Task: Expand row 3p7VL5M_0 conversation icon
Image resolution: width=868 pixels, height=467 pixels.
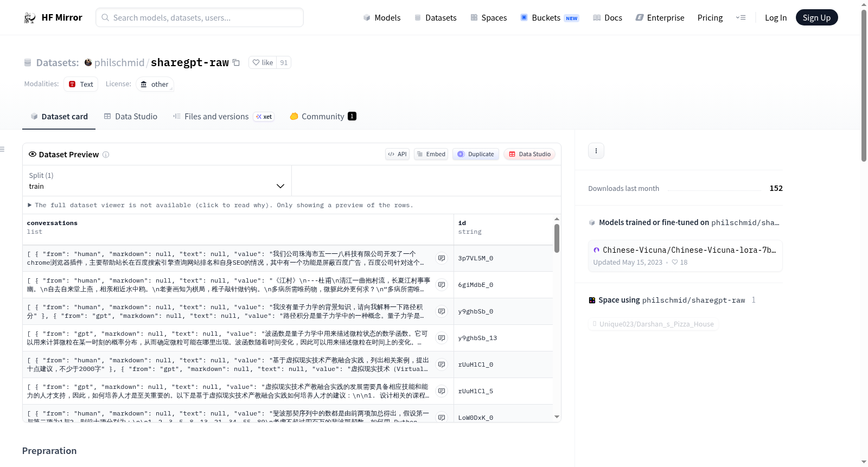Action: [442, 258]
